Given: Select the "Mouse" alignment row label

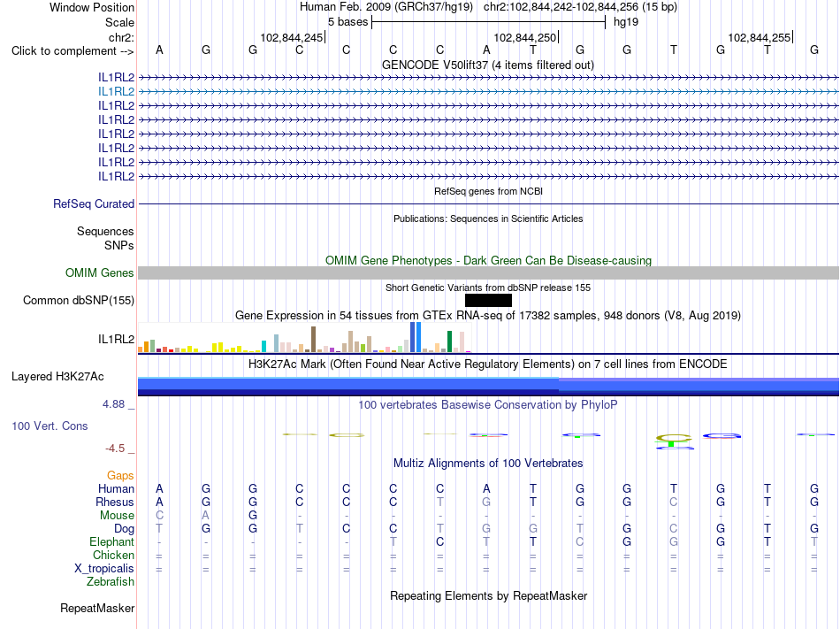Looking at the screenshot, I should 117,516.
